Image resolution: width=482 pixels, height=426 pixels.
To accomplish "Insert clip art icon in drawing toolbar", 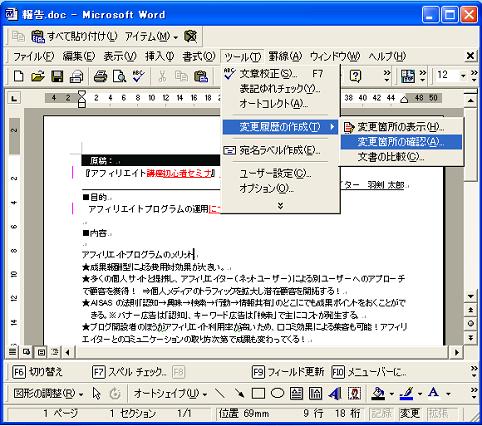I will tap(354, 393).
